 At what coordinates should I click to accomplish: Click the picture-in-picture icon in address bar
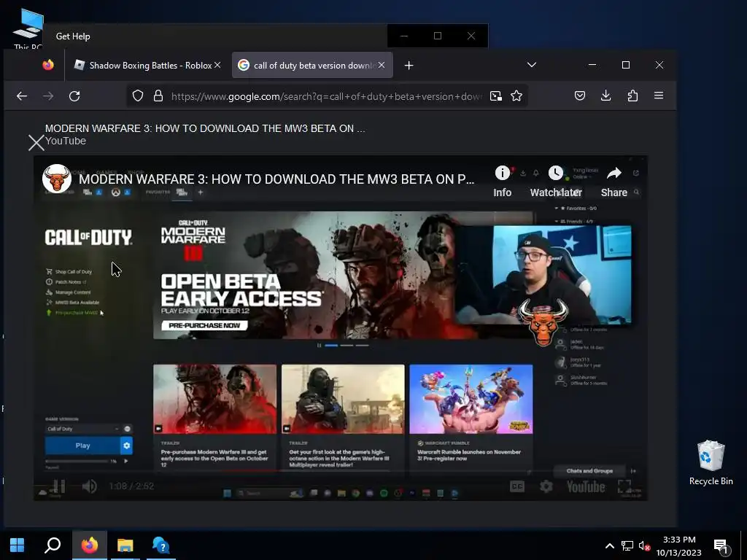[x=496, y=96]
